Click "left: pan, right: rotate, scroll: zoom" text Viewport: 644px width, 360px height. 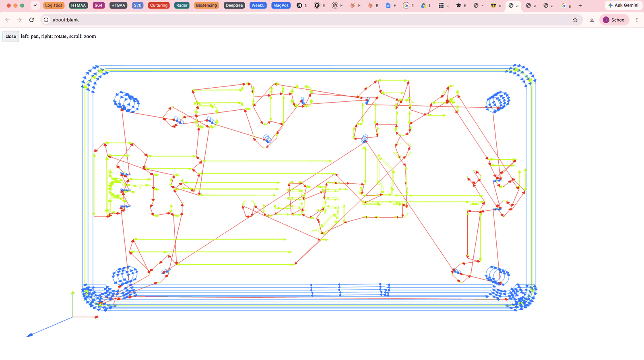[x=58, y=36]
